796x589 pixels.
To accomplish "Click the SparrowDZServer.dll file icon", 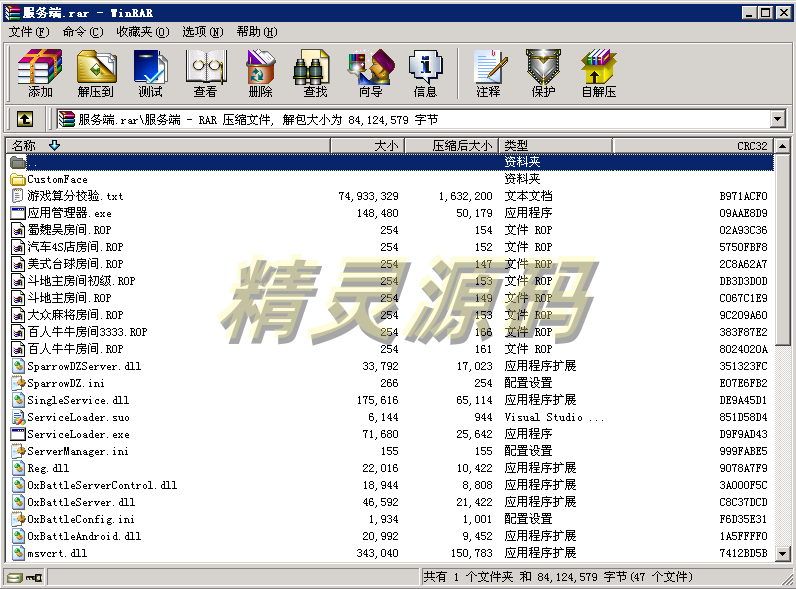I will click(x=18, y=366).
